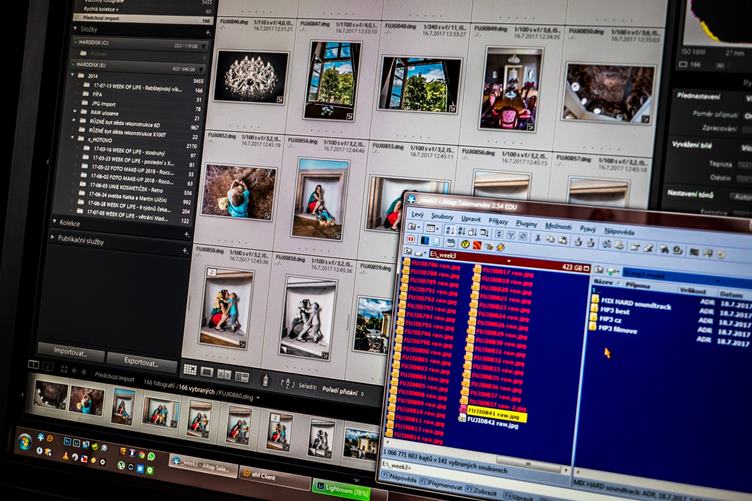Open main window display icon labeled 1
The width and height of the screenshot is (752, 501).
coord(33,365)
